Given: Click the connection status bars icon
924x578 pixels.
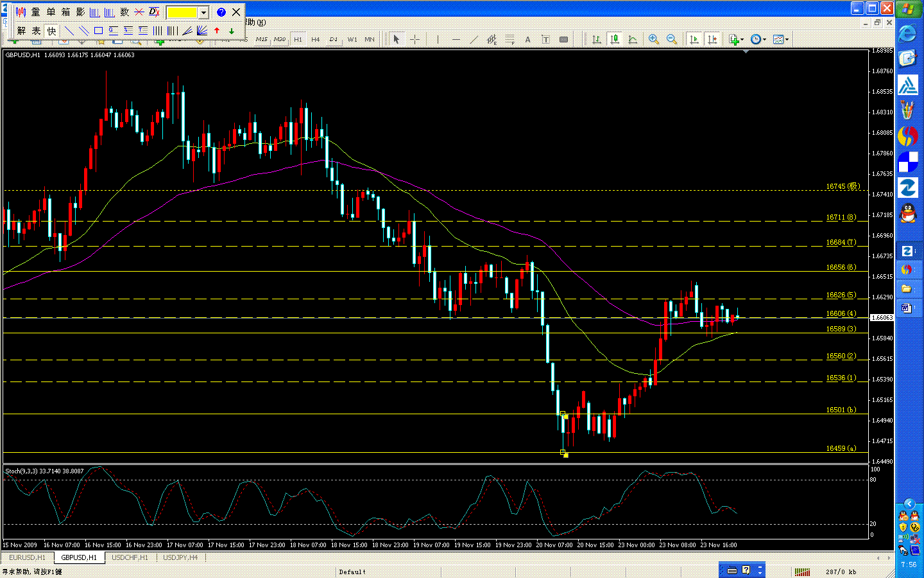Looking at the screenshot, I should tap(802, 572).
